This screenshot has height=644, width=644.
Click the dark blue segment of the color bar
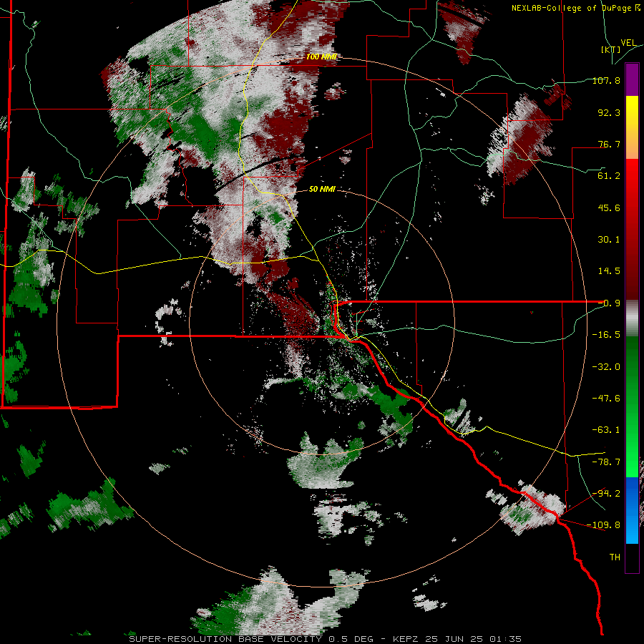(632, 493)
